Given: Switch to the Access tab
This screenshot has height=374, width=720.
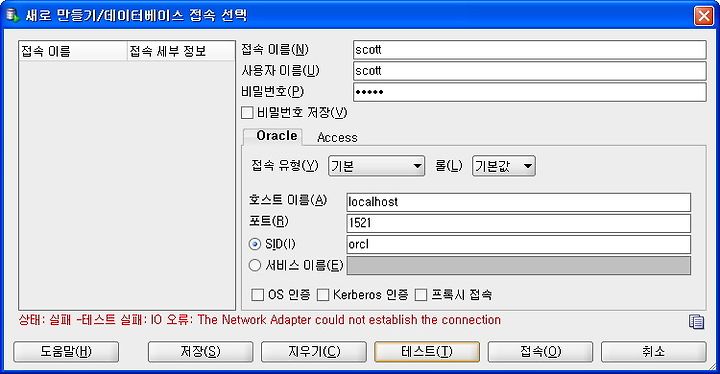Looking at the screenshot, I should pyautogui.click(x=337, y=137).
